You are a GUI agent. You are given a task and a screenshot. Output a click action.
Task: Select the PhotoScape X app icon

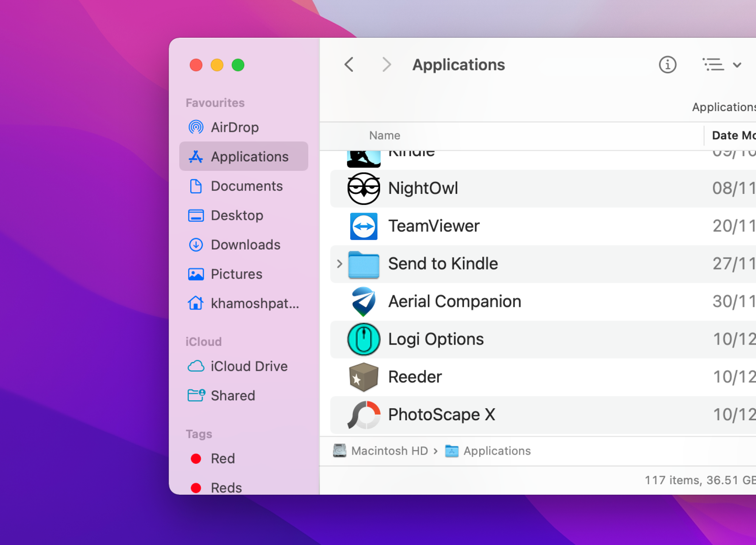363,415
